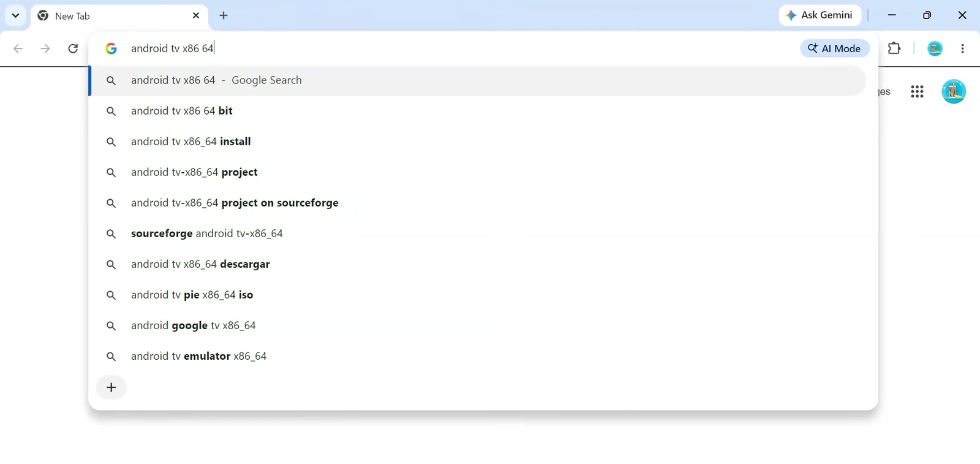Click the Google logo in address bar
The image size is (980, 464).
click(x=111, y=48)
